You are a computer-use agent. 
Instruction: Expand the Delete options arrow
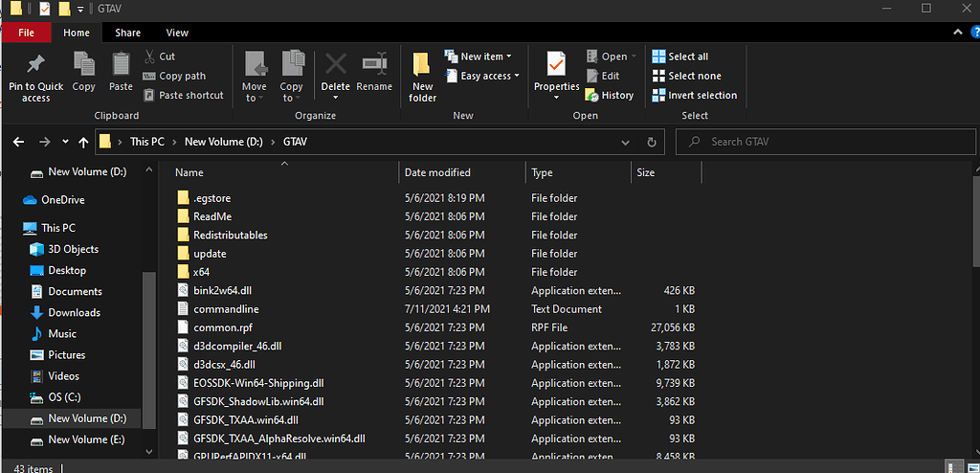tap(336, 98)
